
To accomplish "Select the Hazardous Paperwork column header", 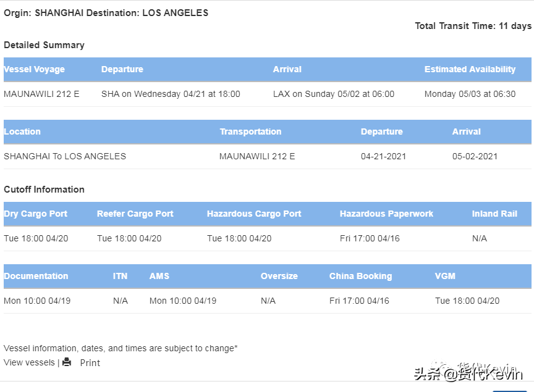I will pyautogui.click(x=386, y=214).
